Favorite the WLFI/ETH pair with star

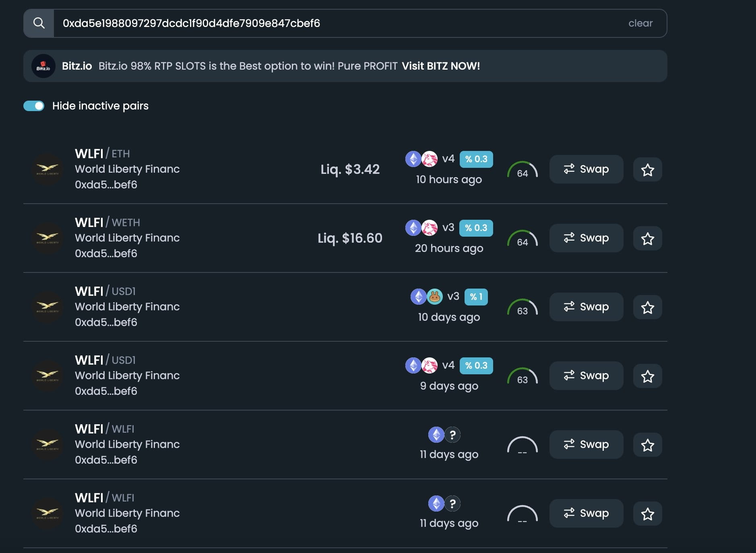click(647, 169)
